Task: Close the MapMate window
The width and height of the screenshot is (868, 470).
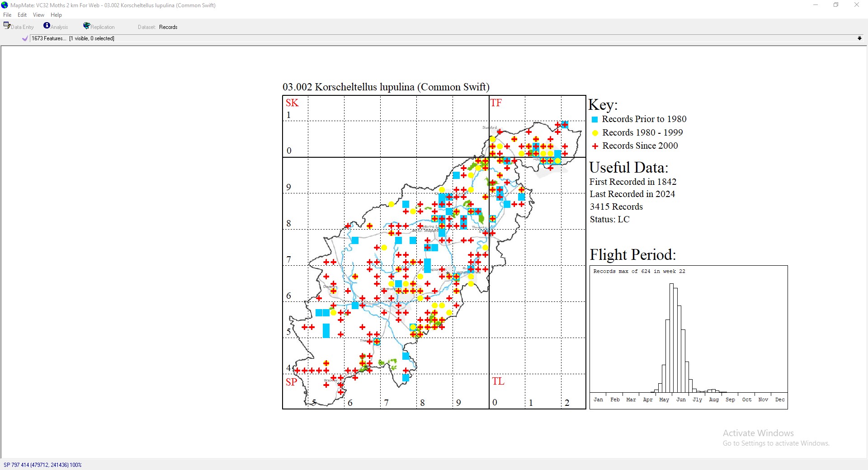Action: point(856,5)
